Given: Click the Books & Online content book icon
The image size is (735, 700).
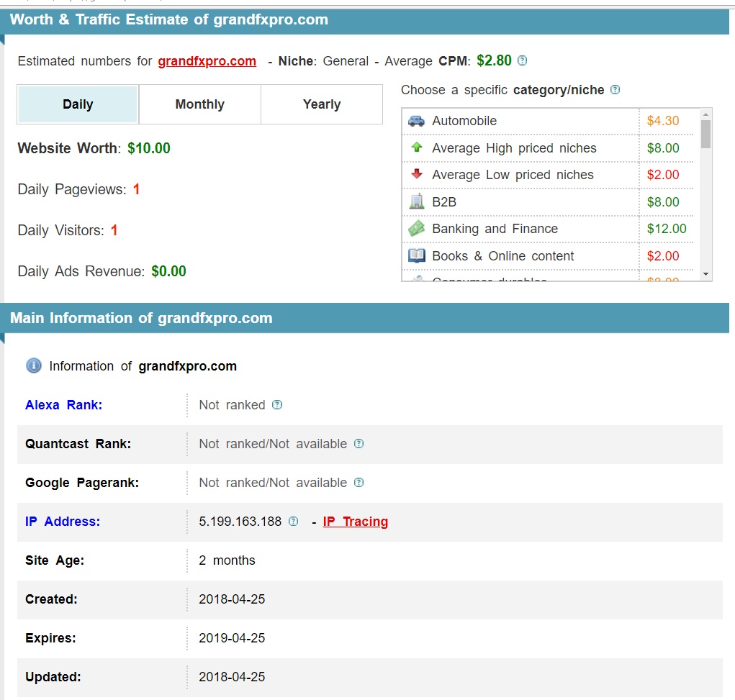Looking at the screenshot, I should click(416, 256).
